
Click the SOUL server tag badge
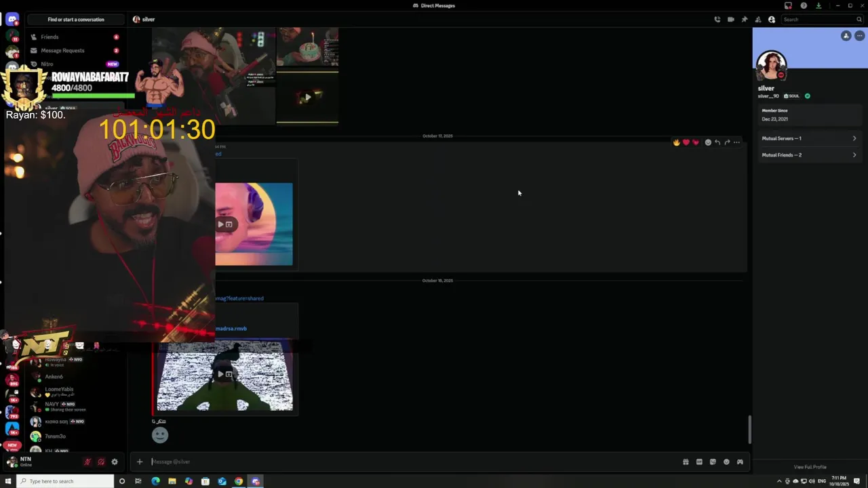pyautogui.click(x=792, y=96)
